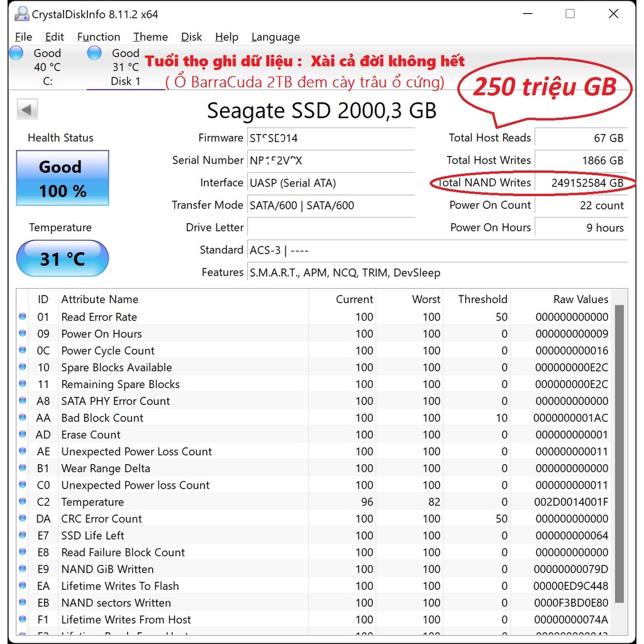Click the Firmware value field
644x644 pixels.
[x=331, y=138]
